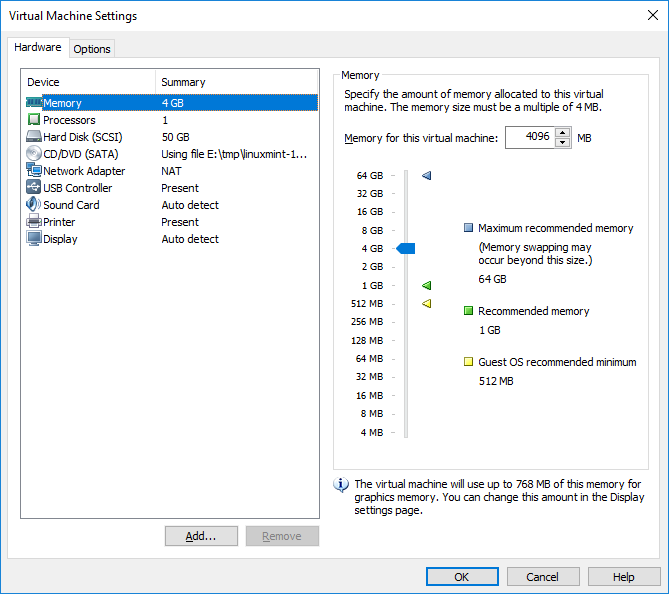
Task: Click the 50 GB hard disk summary
Action: (175, 137)
